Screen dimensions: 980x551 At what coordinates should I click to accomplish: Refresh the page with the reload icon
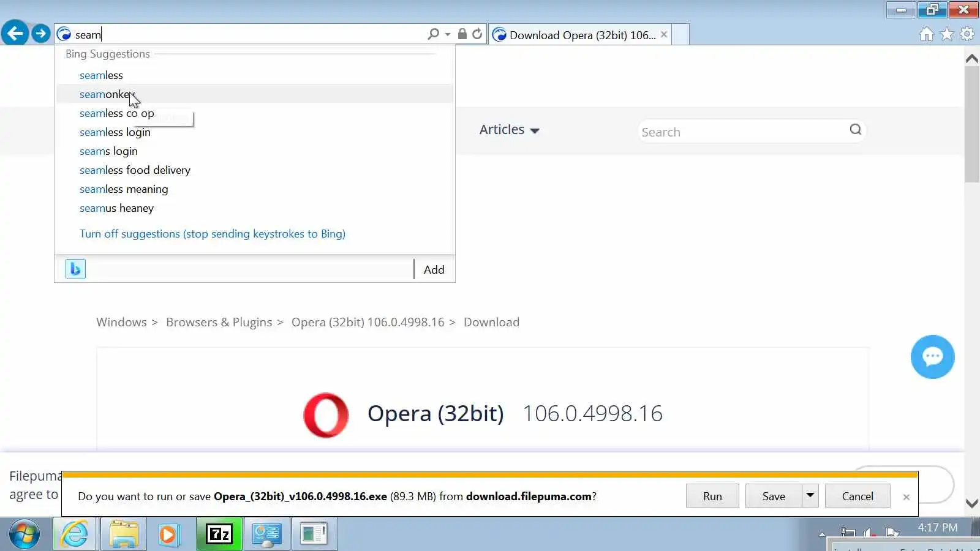(477, 34)
